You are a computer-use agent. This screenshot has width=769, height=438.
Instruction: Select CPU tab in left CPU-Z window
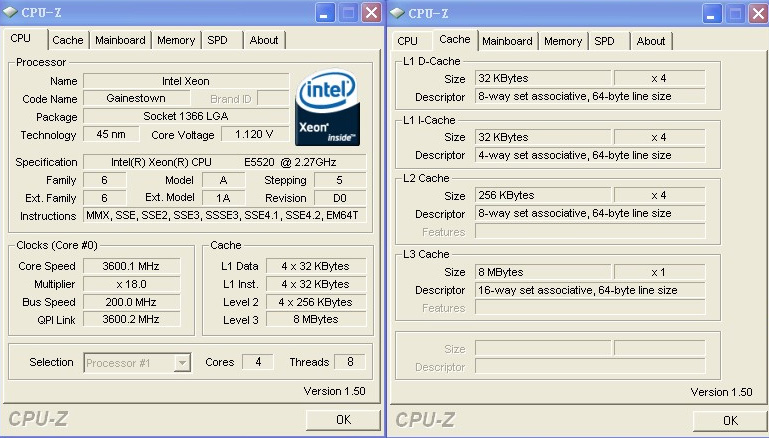(x=21, y=38)
